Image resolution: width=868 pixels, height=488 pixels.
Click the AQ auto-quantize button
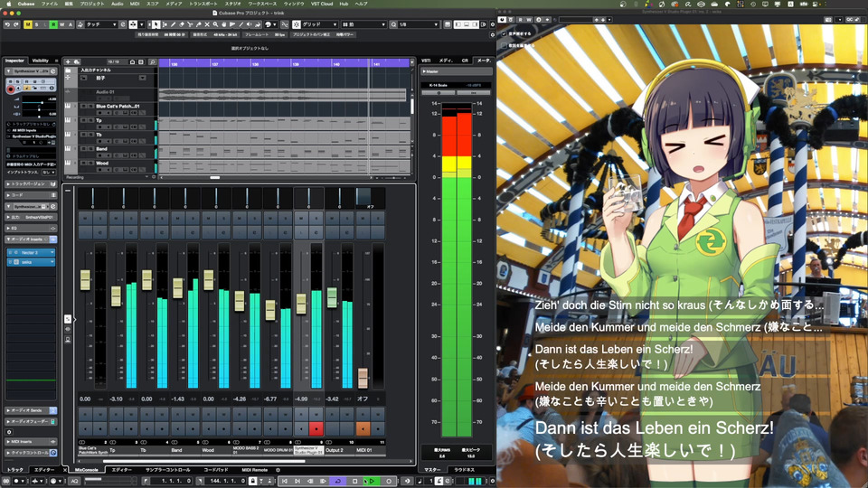coord(74,482)
